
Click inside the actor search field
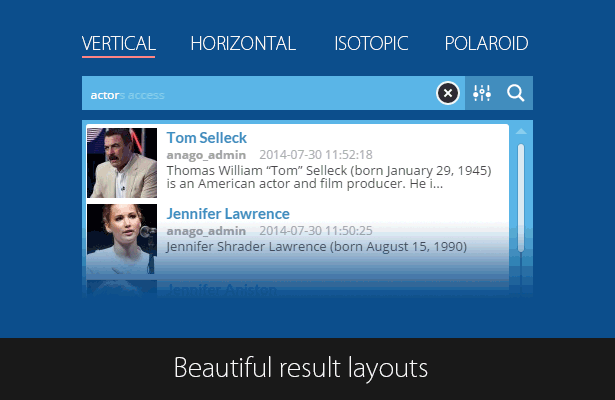coord(259,93)
